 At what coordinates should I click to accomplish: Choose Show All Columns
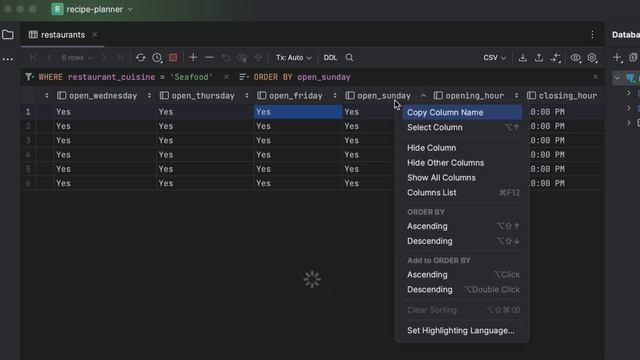462,178
